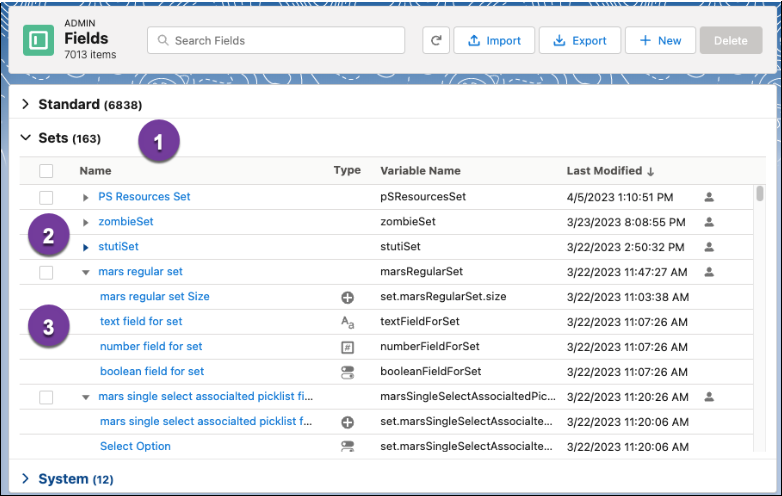Image resolution: width=782 pixels, height=496 pixels.
Task: Open the Select Option link
Action: click(x=135, y=446)
